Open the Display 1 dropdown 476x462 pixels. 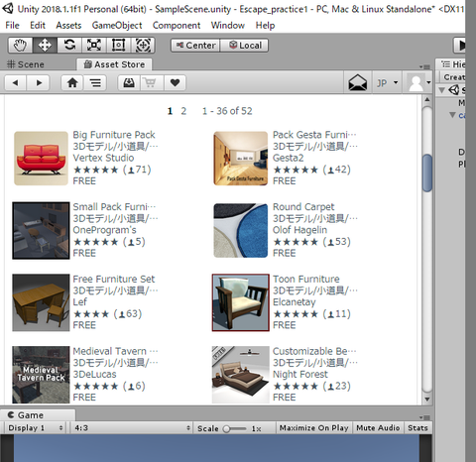[x=35, y=428]
